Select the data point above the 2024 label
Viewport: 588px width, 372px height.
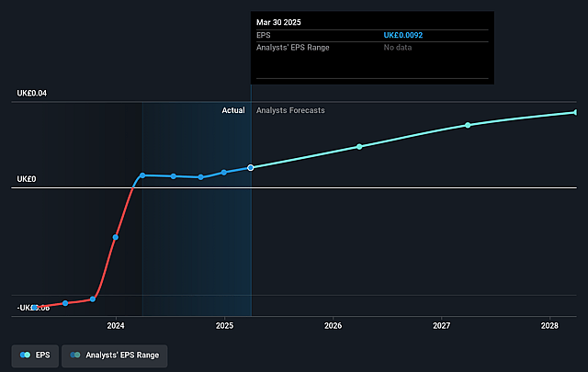click(116, 237)
